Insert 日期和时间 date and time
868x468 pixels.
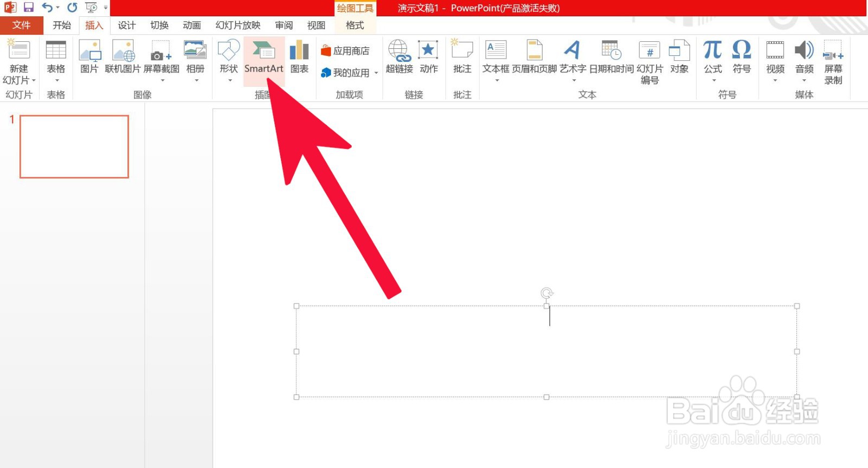[611, 57]
